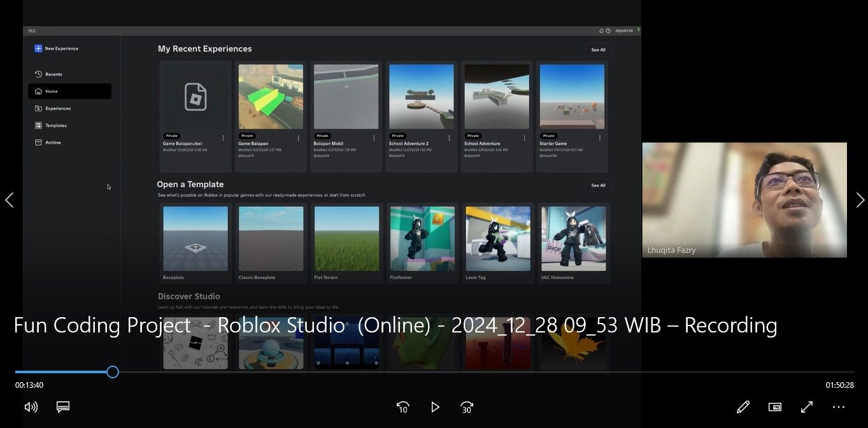The height and width of the screenshot is (428, 868).
Task: Open the depok146 account menu
Action: coord(624,31)
